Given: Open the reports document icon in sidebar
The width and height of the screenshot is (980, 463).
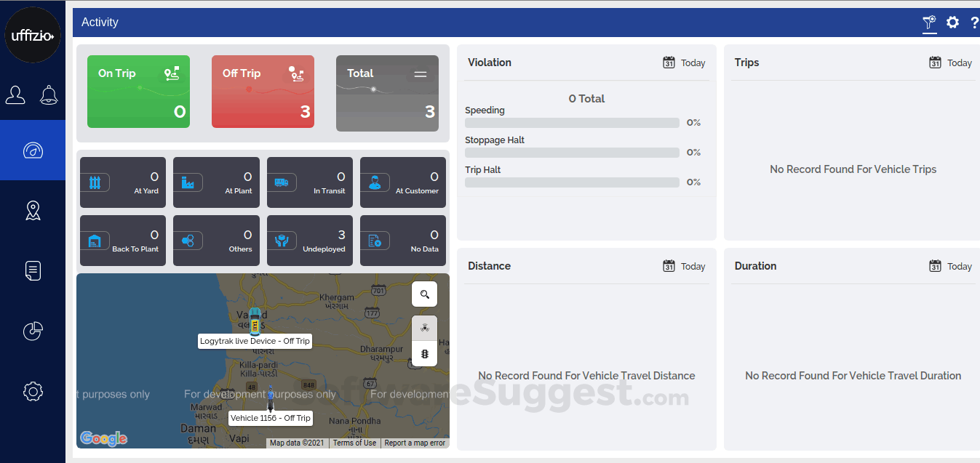Looking at the screenshot, I should (x=33, y=270).
